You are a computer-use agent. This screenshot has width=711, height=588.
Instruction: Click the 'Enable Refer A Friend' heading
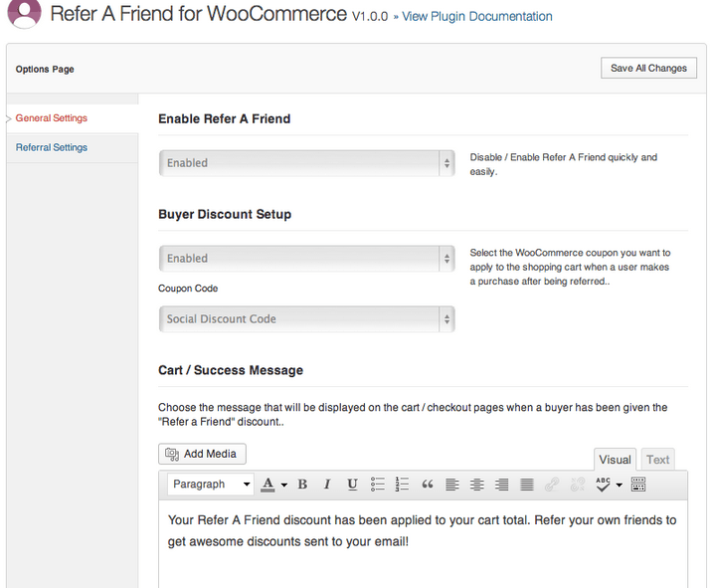click(225, 118)
